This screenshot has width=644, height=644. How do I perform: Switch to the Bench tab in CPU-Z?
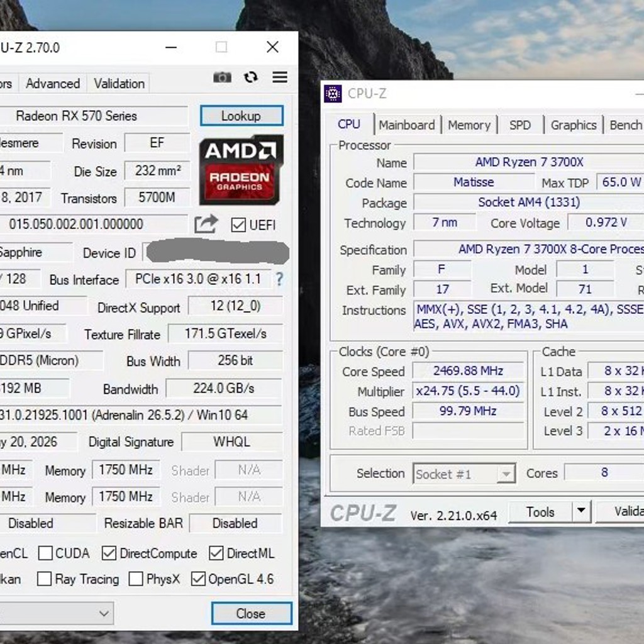(x=625, y=125)
